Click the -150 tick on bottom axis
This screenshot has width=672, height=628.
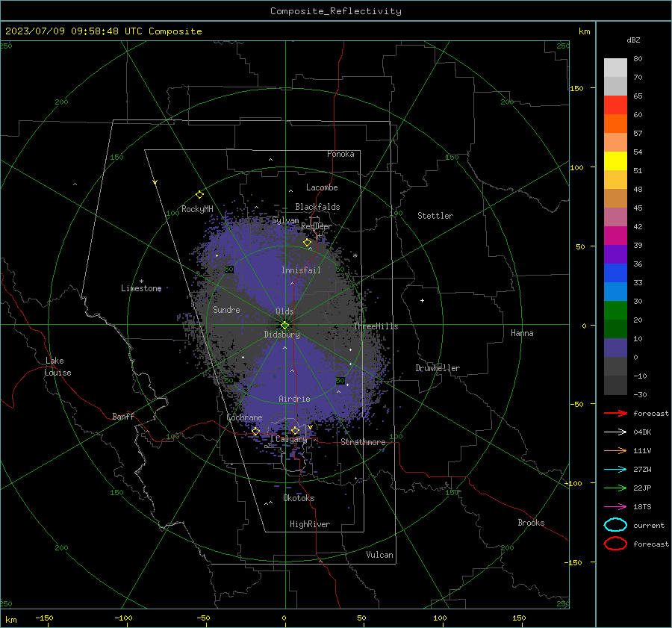click(44, 618)
